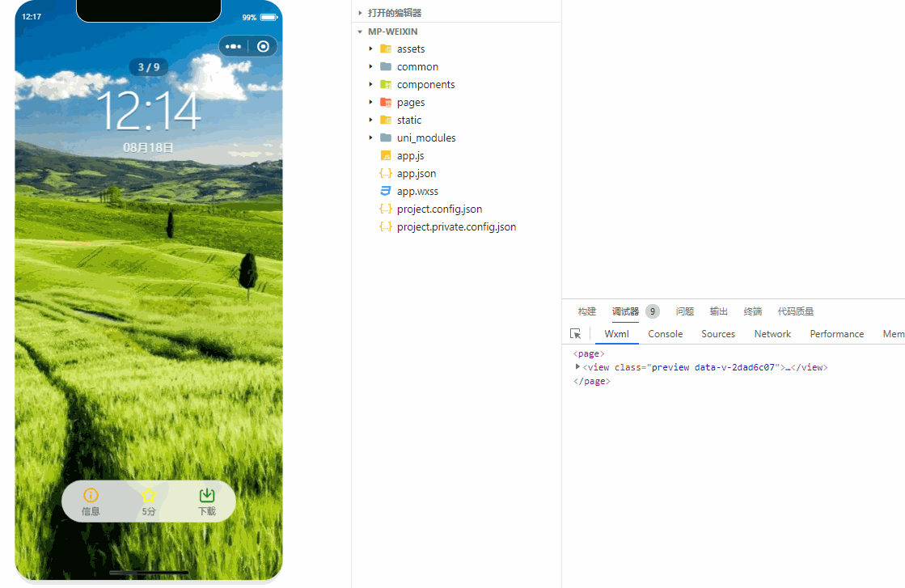Click the simulator battery icon

[269, 17]
